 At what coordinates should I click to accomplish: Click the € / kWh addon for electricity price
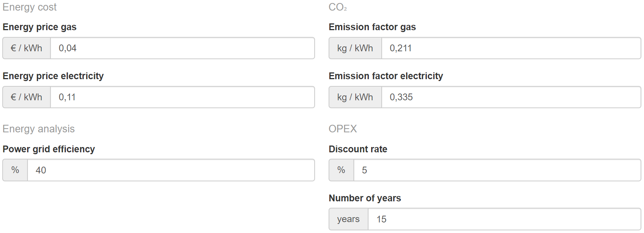[27, 97]
